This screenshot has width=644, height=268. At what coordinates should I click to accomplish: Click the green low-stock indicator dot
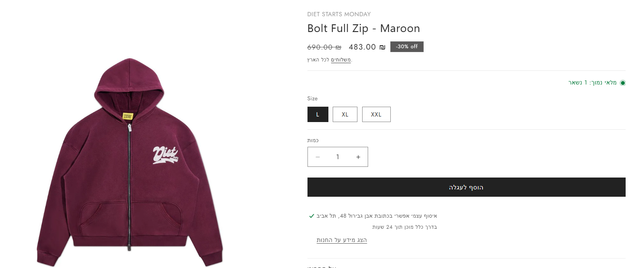point(623,83)
